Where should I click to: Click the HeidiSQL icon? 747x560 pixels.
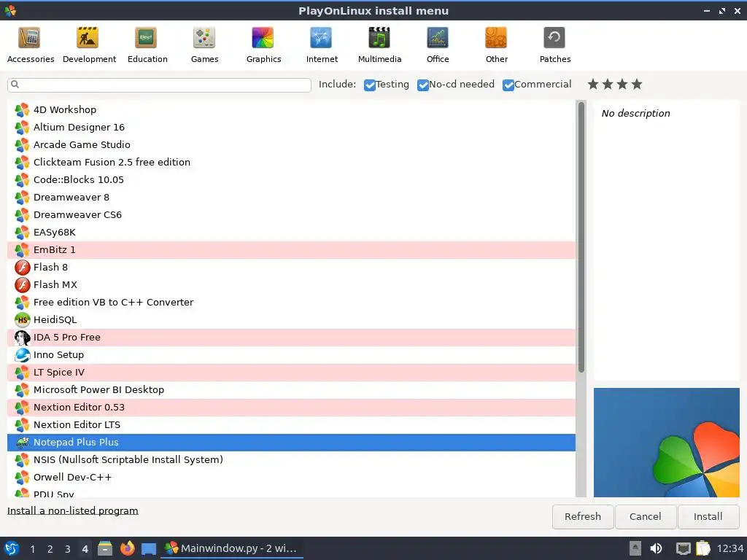(x=22, y=319)
